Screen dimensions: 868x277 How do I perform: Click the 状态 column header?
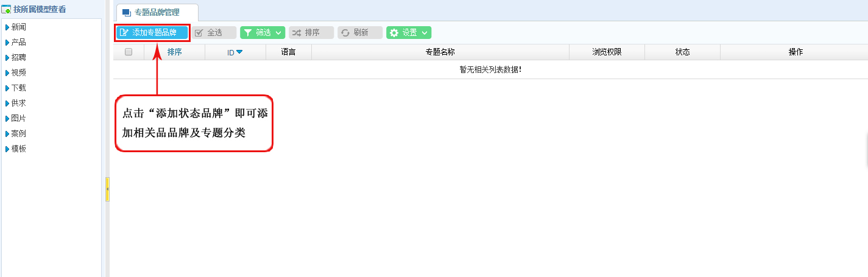point(682,52)
